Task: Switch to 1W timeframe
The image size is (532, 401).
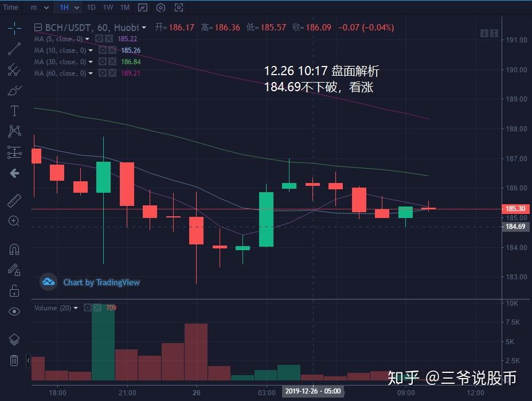Action: pos(108,7)
